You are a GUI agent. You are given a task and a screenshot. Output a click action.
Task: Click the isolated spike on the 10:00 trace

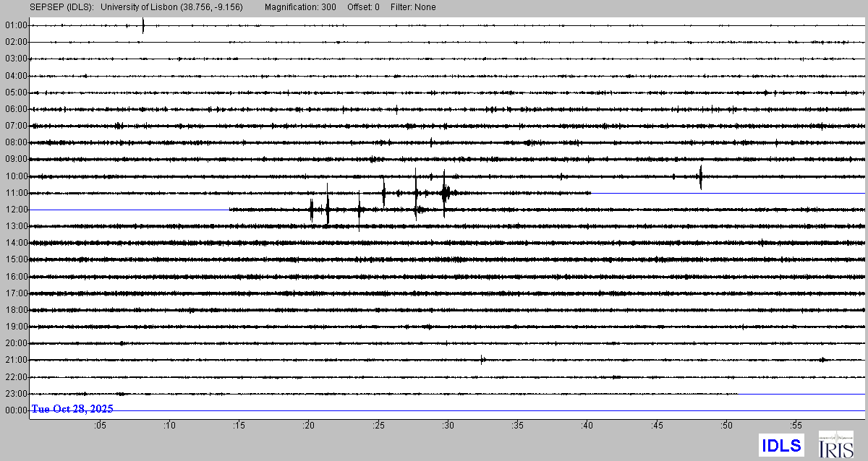point(700,176)
